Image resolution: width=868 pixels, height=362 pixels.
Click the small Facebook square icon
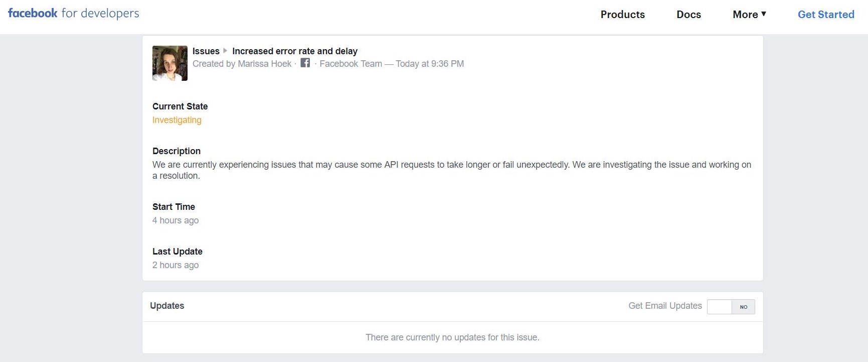click(305, 63)
